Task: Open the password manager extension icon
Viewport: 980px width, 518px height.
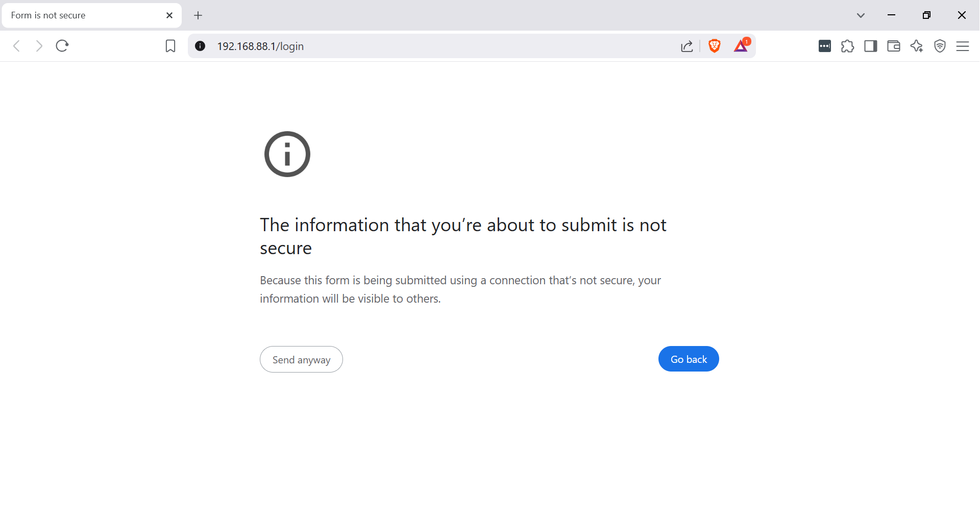Action: 825,46
